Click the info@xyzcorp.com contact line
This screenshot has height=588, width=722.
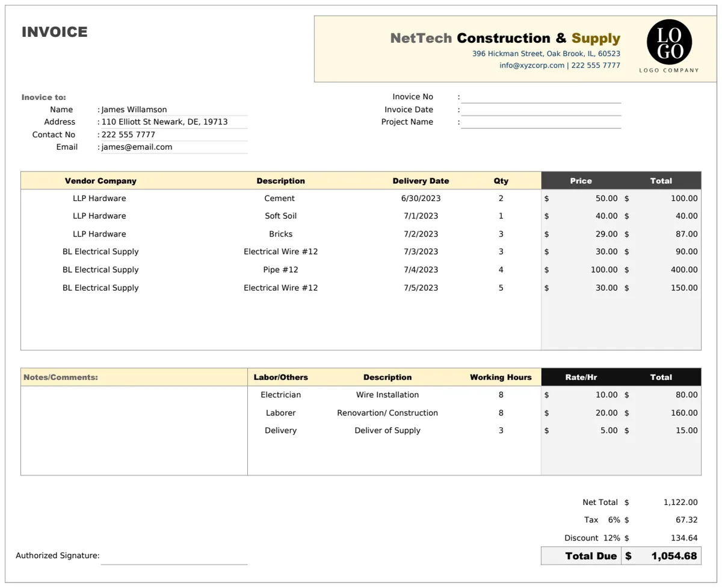(x=560, y=65)
